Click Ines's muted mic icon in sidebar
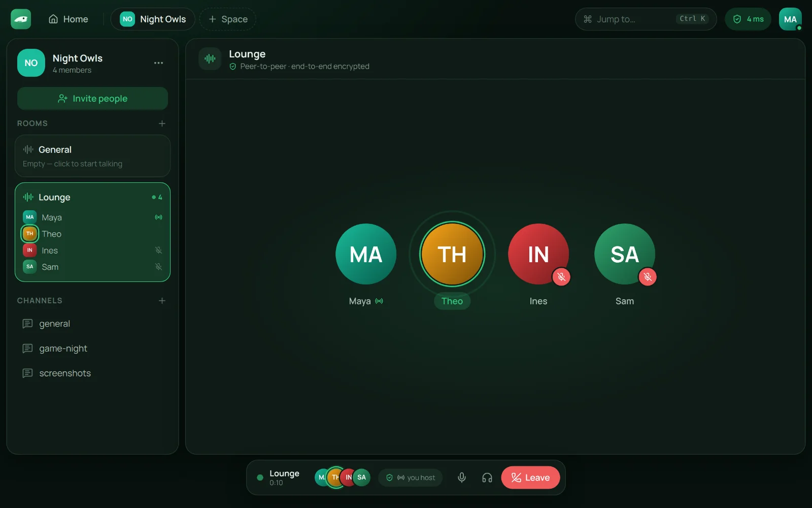The width and height of the screenshot is (812, 508). point(158,250)
